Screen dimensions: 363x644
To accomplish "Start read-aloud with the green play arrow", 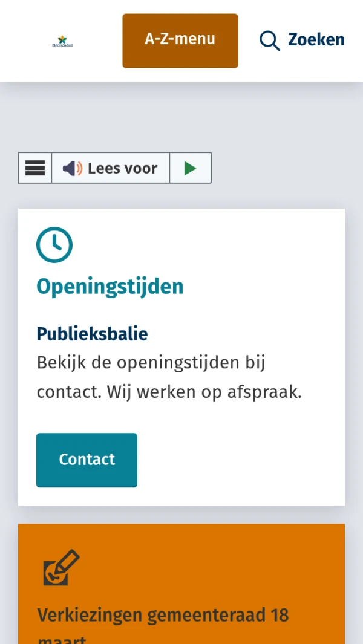I will pyautogui.click(x=191, y=168).
